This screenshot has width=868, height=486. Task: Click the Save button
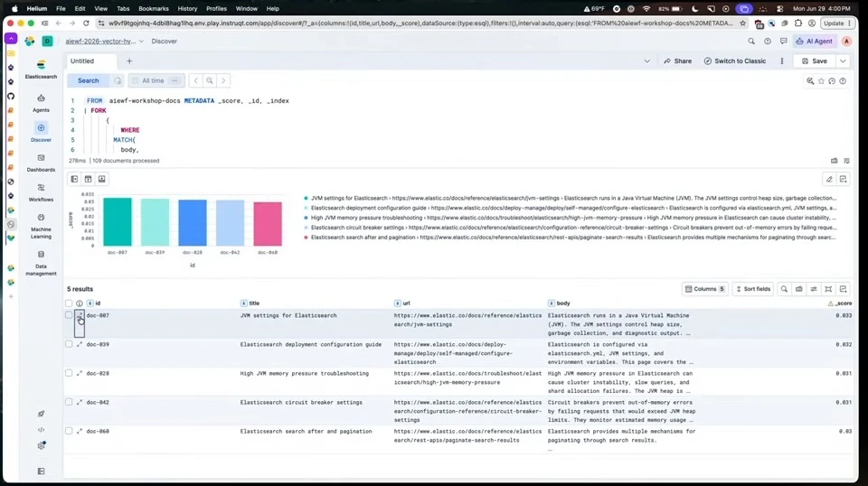(815, 61)
